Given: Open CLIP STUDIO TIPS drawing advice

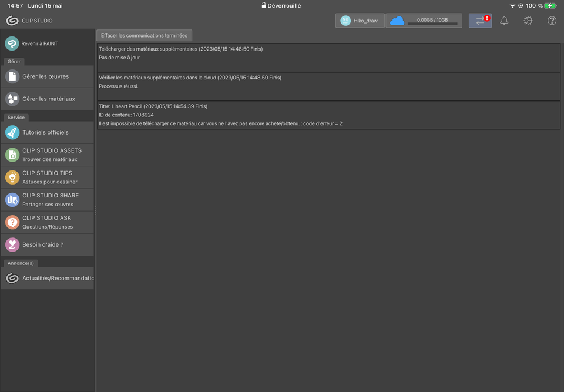Looking at the screenshot, I should click(x=47, y=177).
